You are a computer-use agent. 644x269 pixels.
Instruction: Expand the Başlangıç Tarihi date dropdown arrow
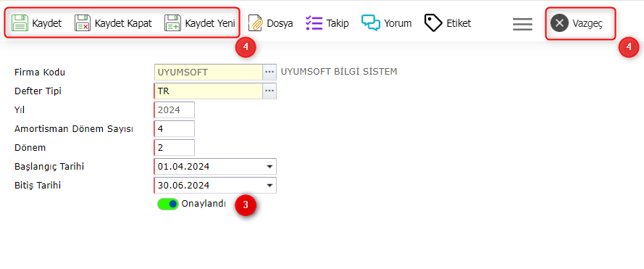(x=269, y=167)
